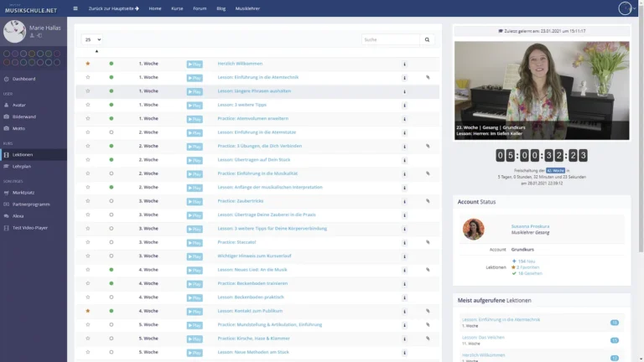Open the Musiklehrer menu item
This screenshot has width=644, height=362.
tap(247, 8)
